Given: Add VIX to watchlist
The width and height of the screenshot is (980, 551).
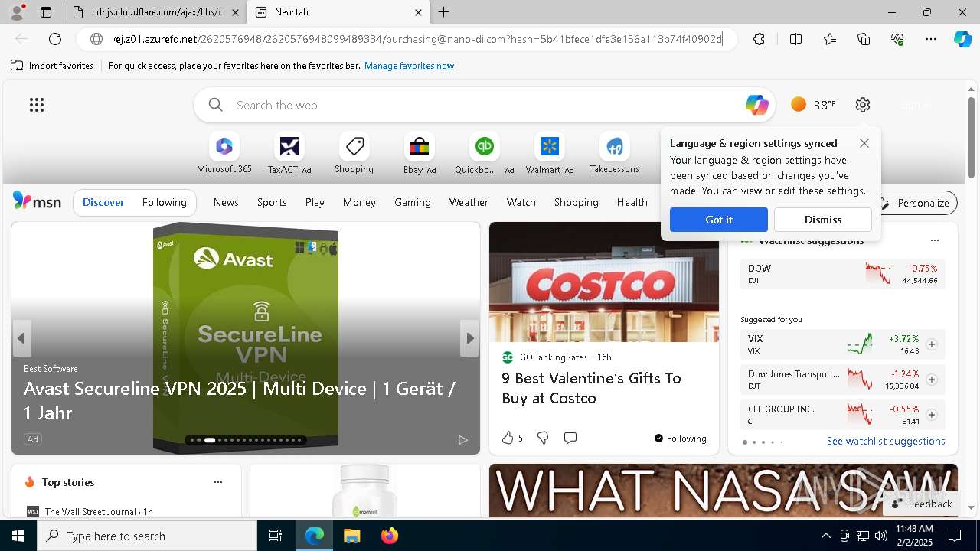Looking at the screenshot, I should click(x=932, y=344).
